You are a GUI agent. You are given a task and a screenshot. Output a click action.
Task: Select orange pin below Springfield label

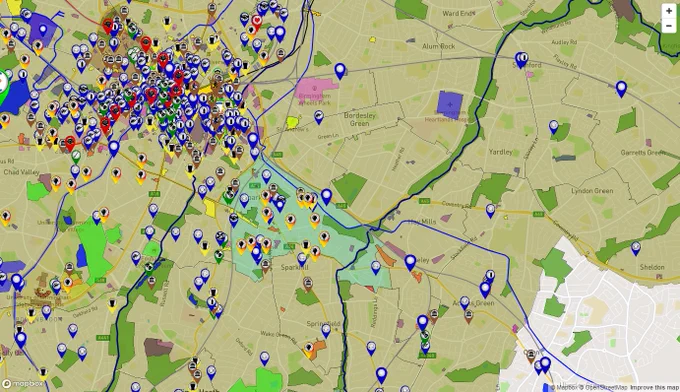click(x=308, y=350)
